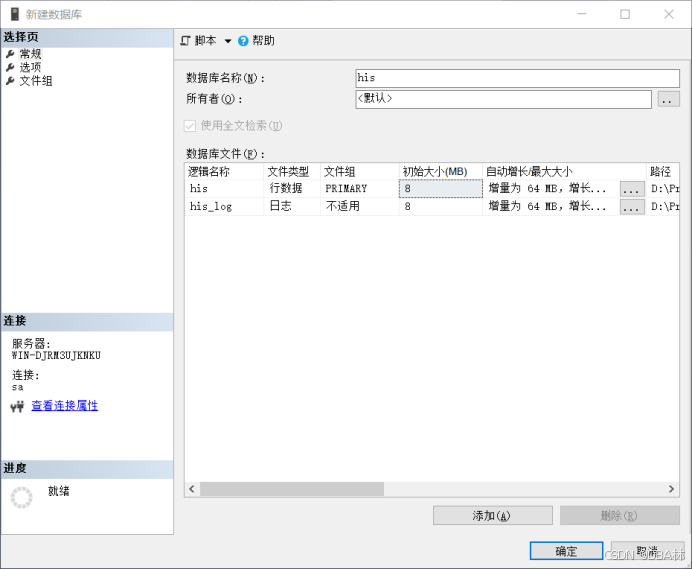Select logical name cell his
The height and width of the screenshot is (569, 693).
pos(225,189)
